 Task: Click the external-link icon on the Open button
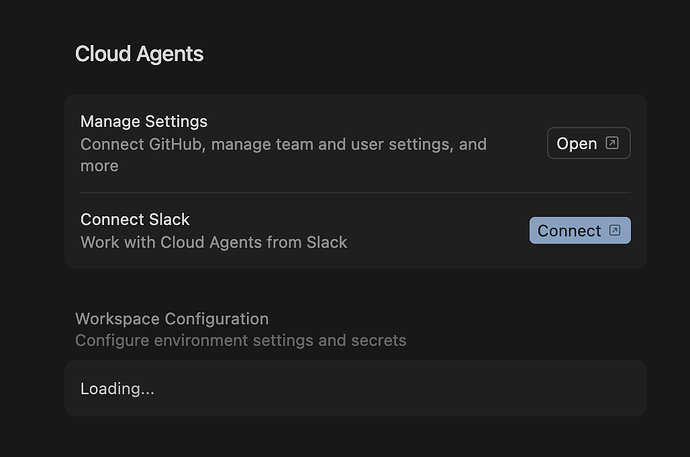613,143
